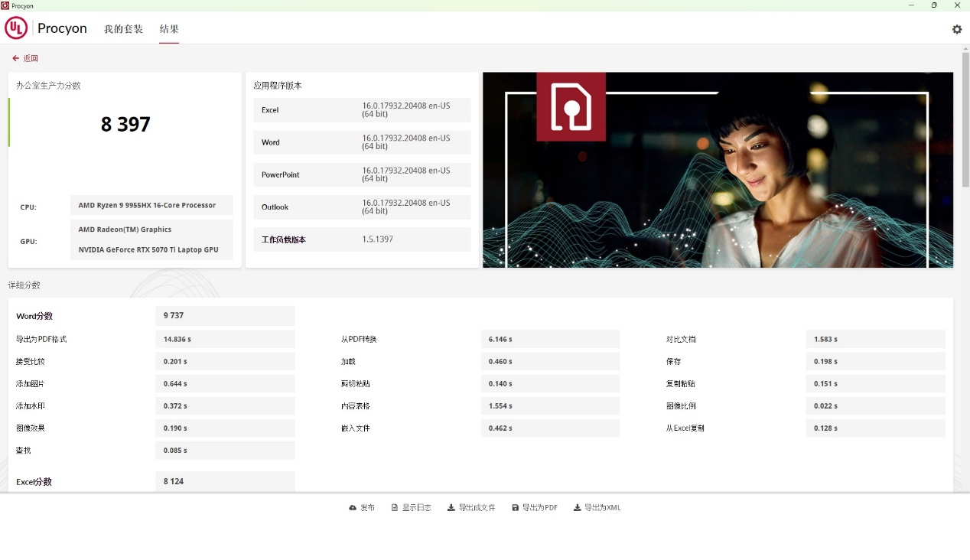Screen dimensions: 970x560
Task: Click the NVIDIA GeForce RTX 5070 Ti text
Action: point(148,250)
